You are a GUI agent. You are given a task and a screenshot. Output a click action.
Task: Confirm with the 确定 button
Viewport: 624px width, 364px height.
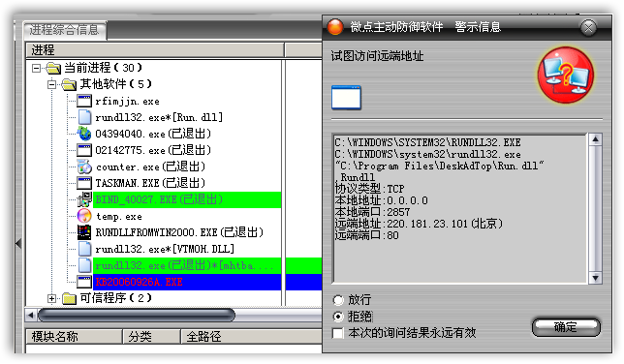566,327
